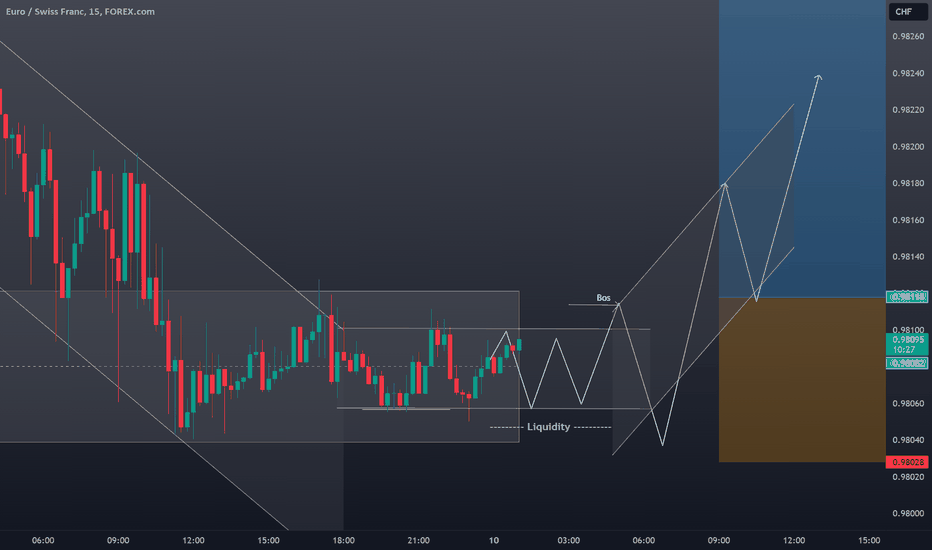Click the date label 10 on time axis

[x=493, y=540]
